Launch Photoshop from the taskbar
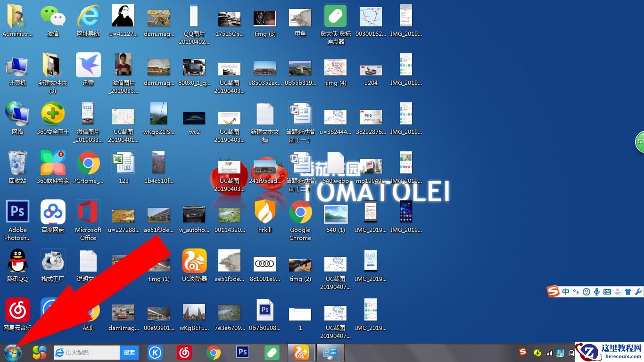Viewport: 644px width, 362px height. tap(242, 352)
